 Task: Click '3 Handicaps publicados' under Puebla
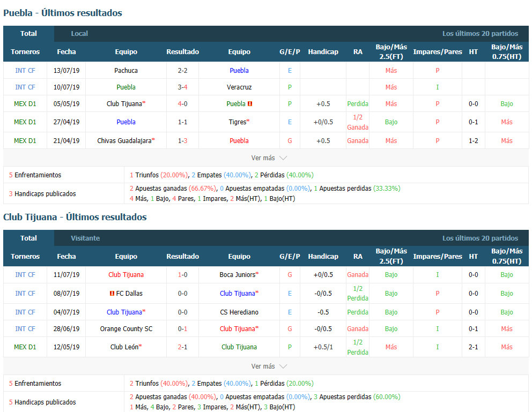point(42,194)
